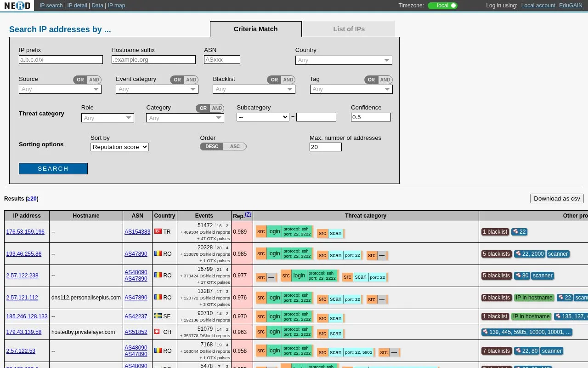Go to IP map page

116,6
